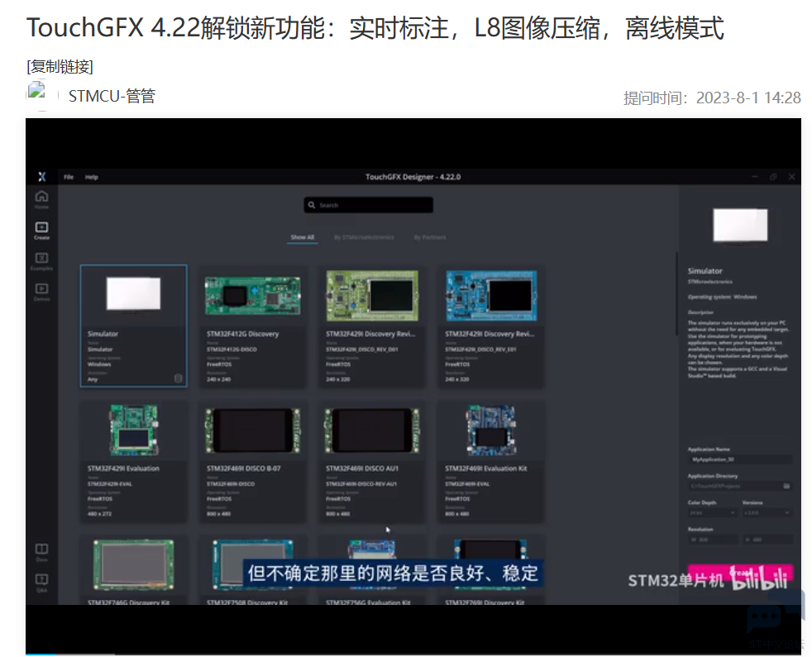
Task: Open the Versions dropdown
Action: pyautogui.click(x=767, y=512)
